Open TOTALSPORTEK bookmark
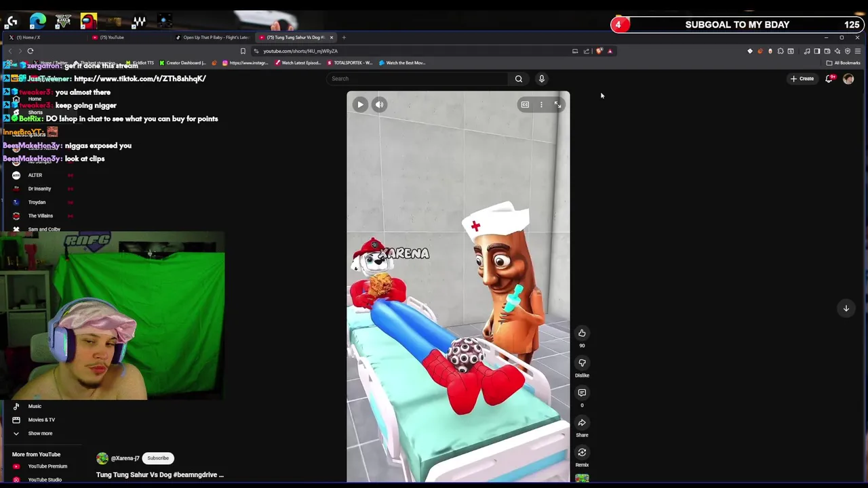The image size is (868, 488). (x=350, y=63)
